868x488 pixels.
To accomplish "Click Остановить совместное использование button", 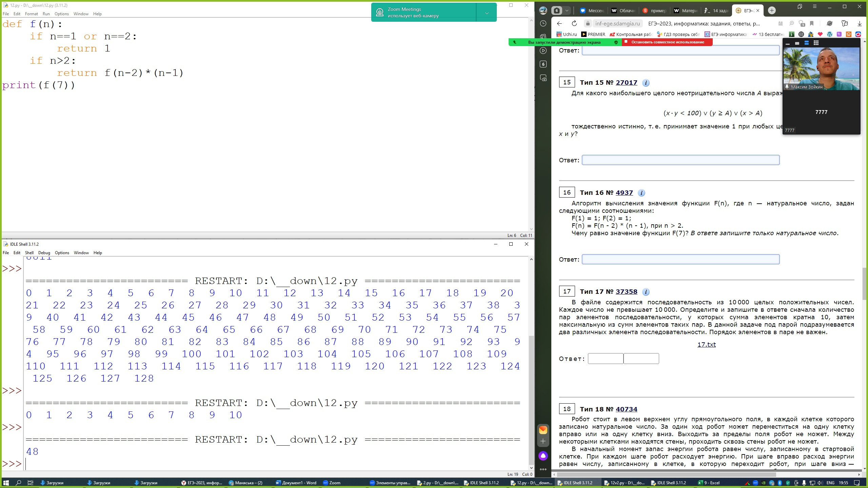I will [x=667, y=42].
